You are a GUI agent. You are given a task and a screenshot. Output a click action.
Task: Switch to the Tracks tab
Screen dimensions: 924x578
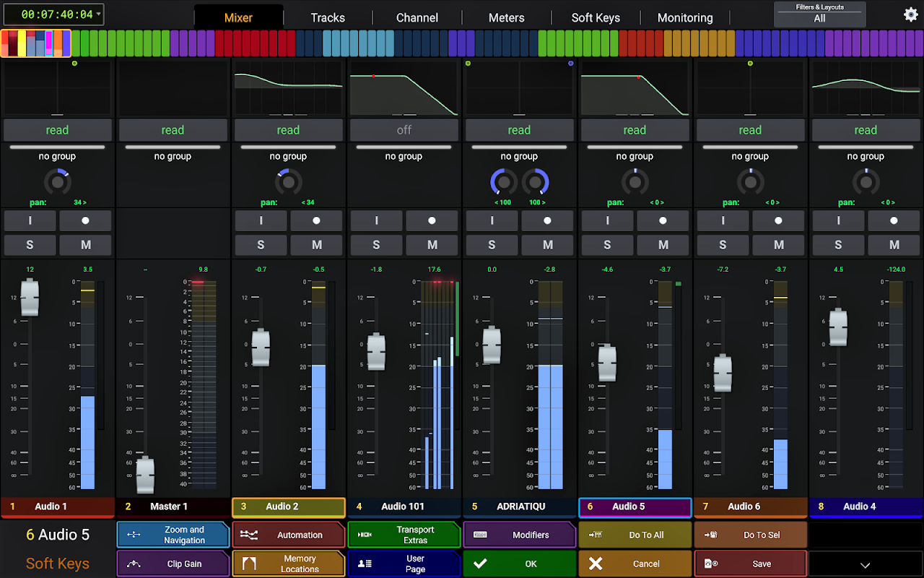[328, 18]
